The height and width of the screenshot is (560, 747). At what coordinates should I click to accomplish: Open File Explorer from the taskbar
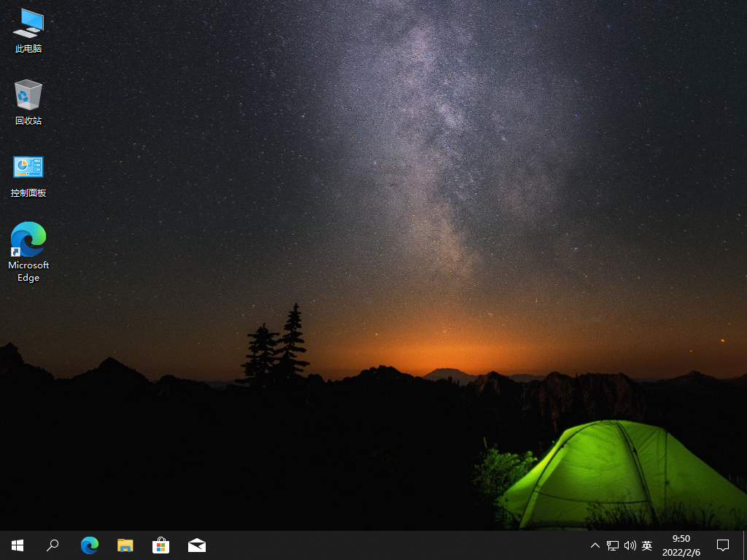coord(125,545)
